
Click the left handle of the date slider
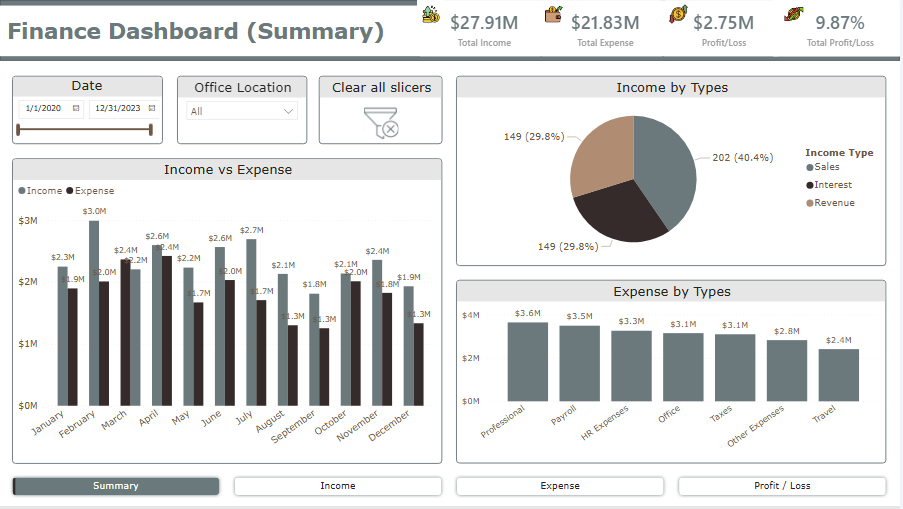click(x=19, y=129)
